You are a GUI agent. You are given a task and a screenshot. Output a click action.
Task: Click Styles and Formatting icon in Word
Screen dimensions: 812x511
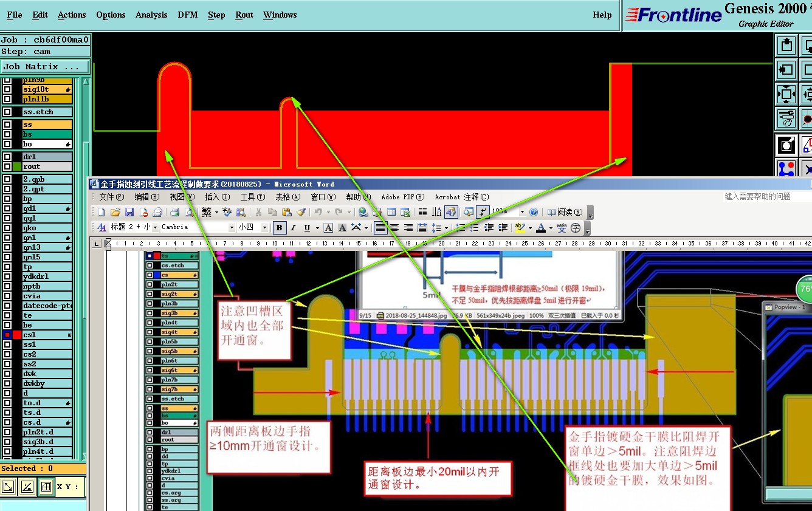102,228
